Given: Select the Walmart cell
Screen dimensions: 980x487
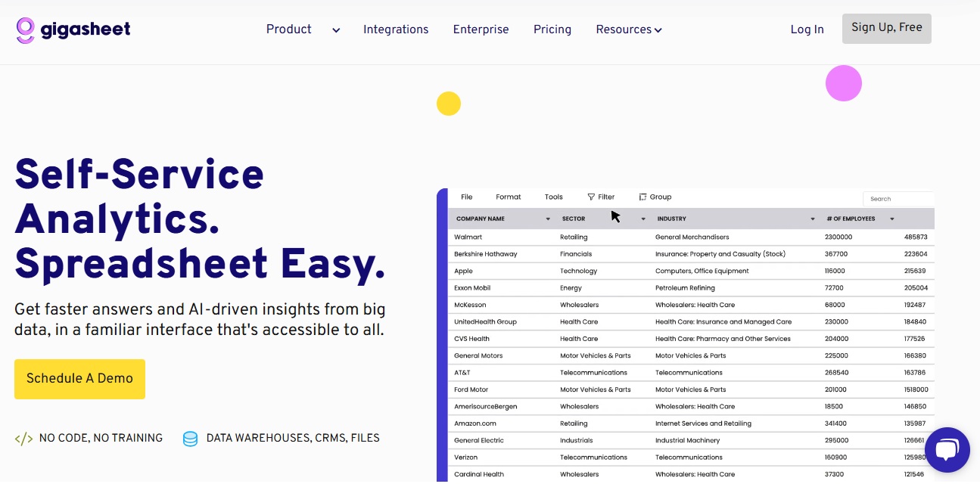Looking at the screenshot, I should 468,237.
